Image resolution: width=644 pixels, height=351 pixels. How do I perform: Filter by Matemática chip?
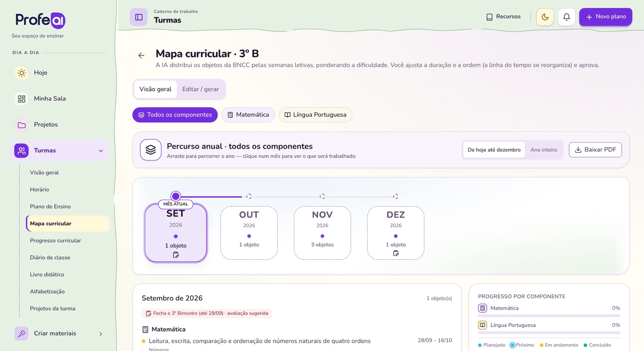tap(248, 115)
